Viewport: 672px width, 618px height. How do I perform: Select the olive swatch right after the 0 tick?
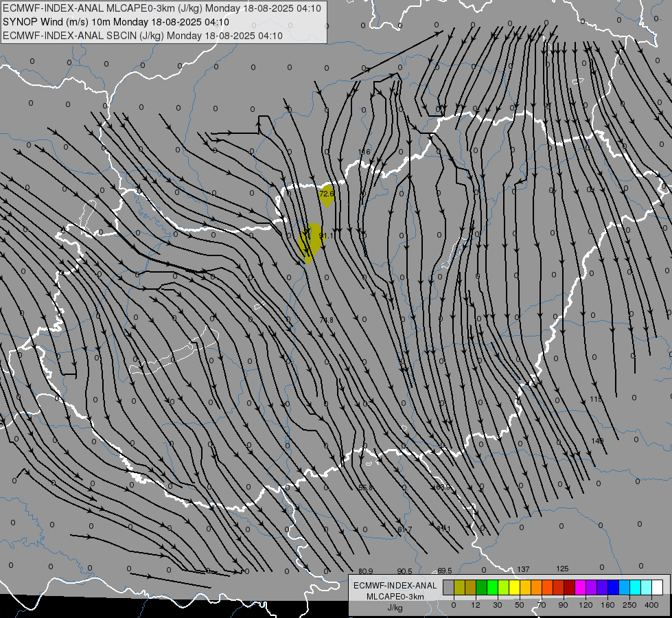click(459, 587)
